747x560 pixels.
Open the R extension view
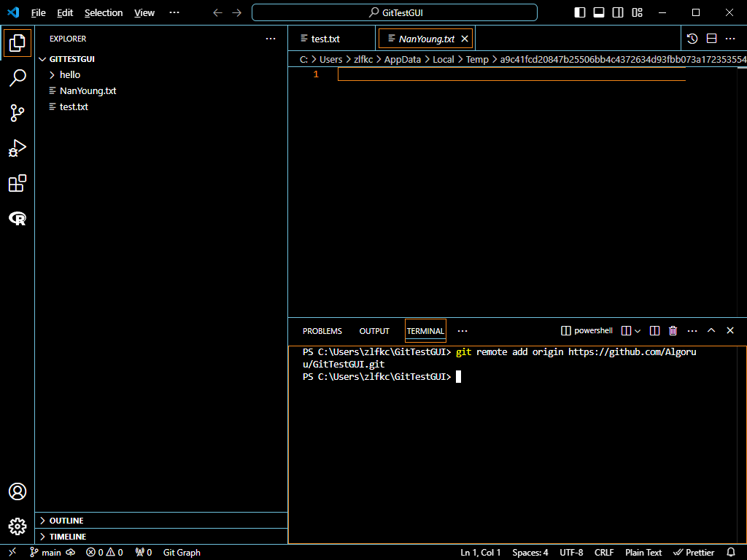(18, 219)
